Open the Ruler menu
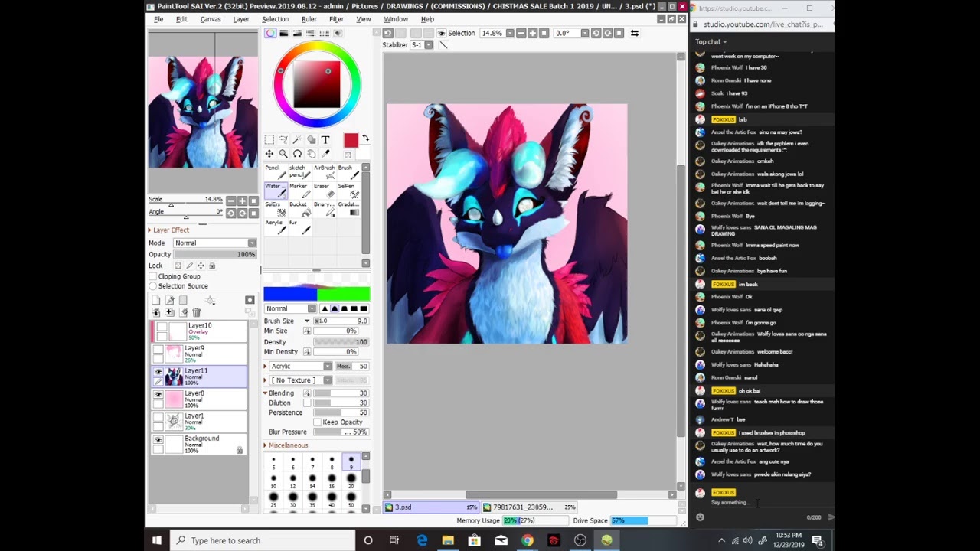 pyautogui.click(x=309, y=19)
